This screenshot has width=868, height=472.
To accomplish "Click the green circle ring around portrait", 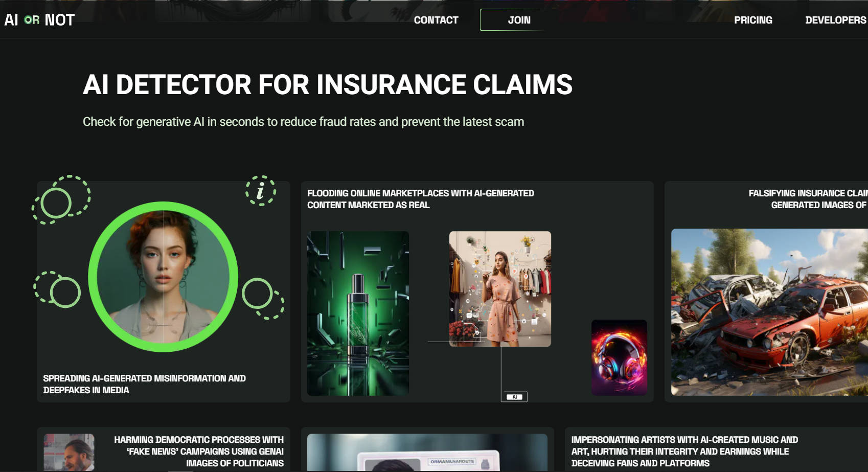I will [x=163, y=277].
